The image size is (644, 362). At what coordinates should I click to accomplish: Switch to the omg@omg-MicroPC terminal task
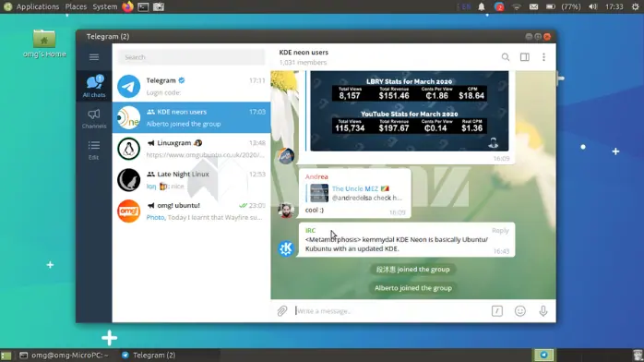coord(64,355)
